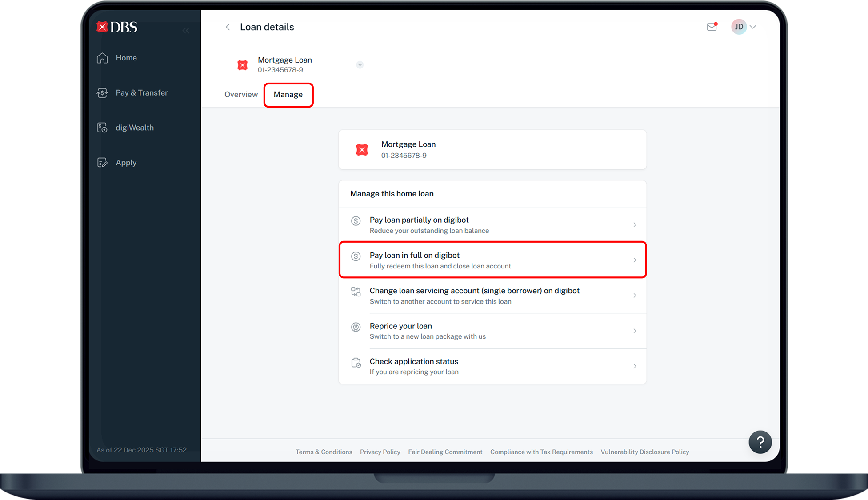Click the Reprice your loan icon

(356, 327)
